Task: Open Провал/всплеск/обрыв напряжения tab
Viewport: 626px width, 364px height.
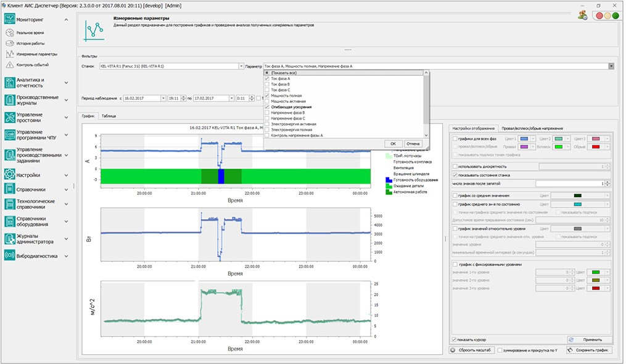Action: [x=532, y=128]
